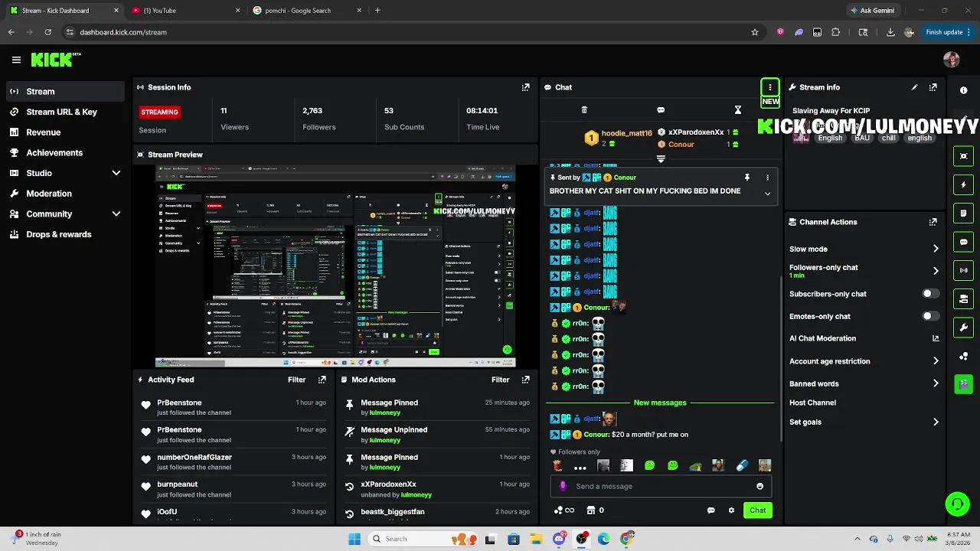
Task: Collapse the gifter leaderboard arrow
Action: pyautogui.click(x=661, y=159)
